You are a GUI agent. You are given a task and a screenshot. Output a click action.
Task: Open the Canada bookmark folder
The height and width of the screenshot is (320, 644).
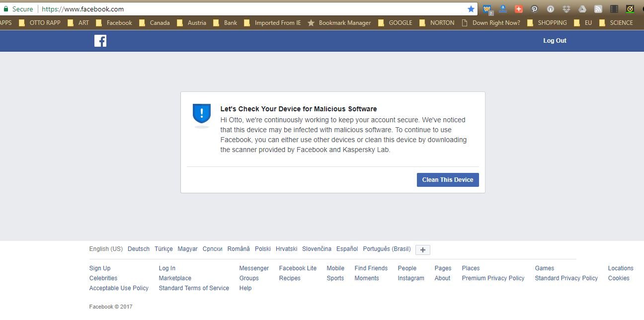pyautogui.click(x=155, y=23)
